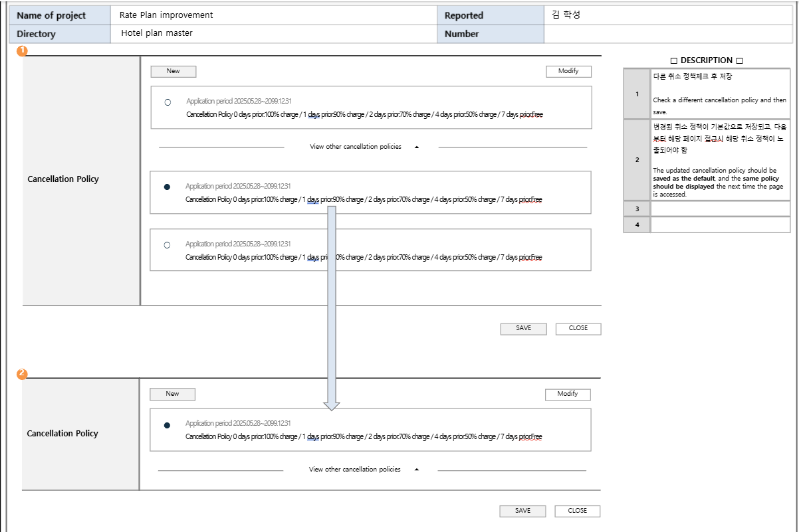This screenshot has width=799, height=532.
Task: Click CLOSE beneath section 2
Action: (x=578, y=511)
